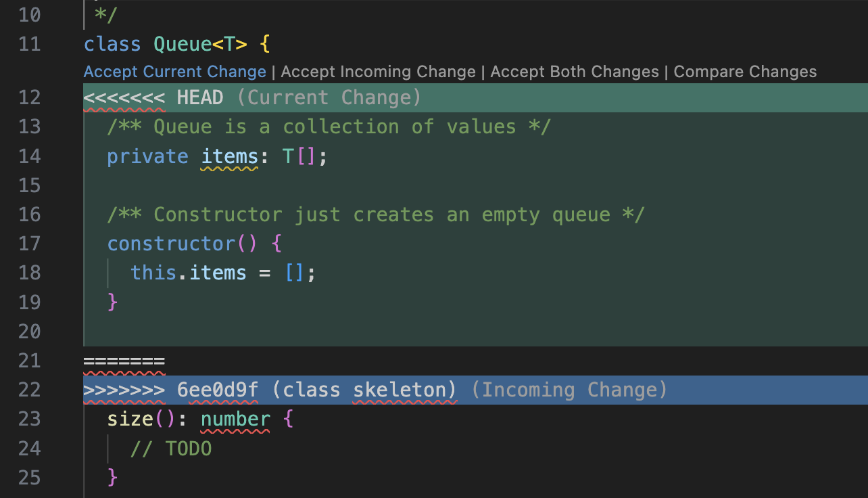Click the private keyword on line 14

pyautogui.click(x=147, y=156)
